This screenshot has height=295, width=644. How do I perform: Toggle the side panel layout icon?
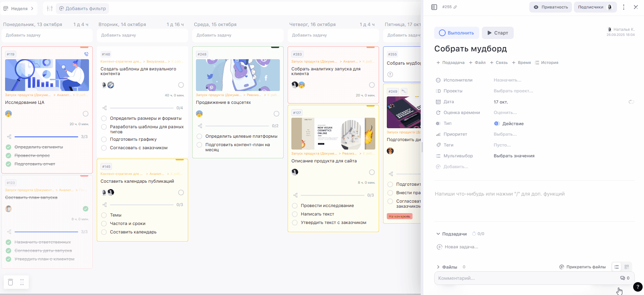tap(434, 7)
